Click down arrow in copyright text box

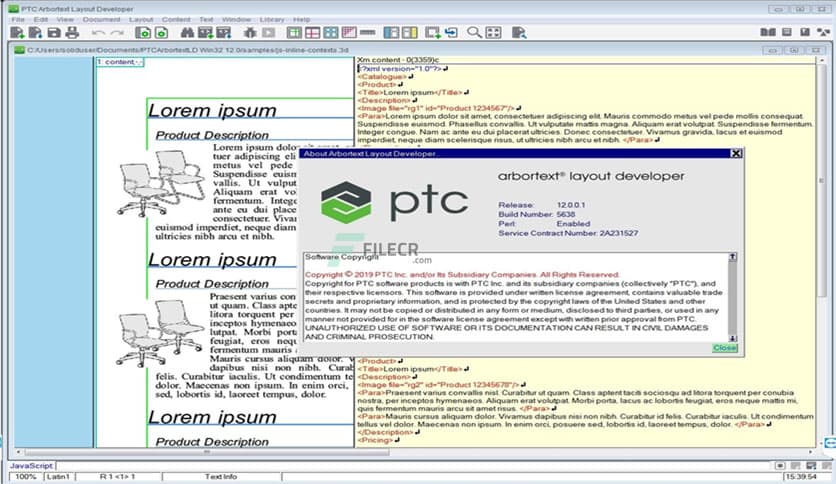733,338
